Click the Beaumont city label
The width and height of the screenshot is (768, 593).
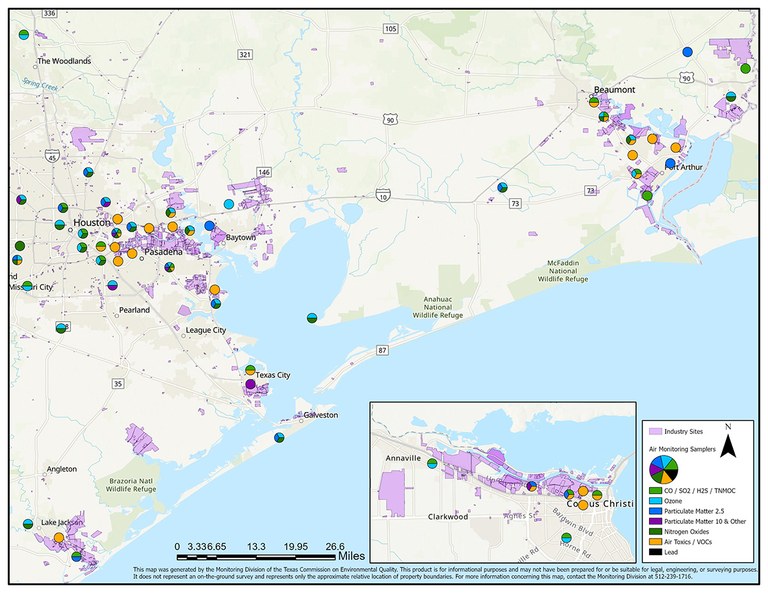pos(614,90)
